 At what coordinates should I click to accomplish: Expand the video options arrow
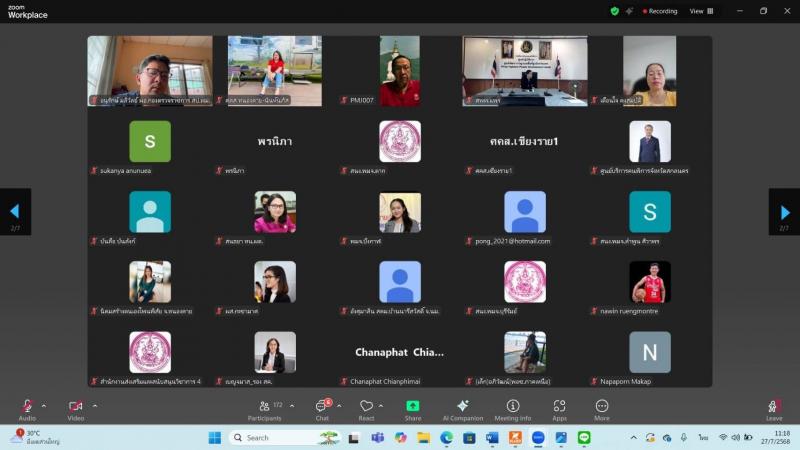click(95, 406)
